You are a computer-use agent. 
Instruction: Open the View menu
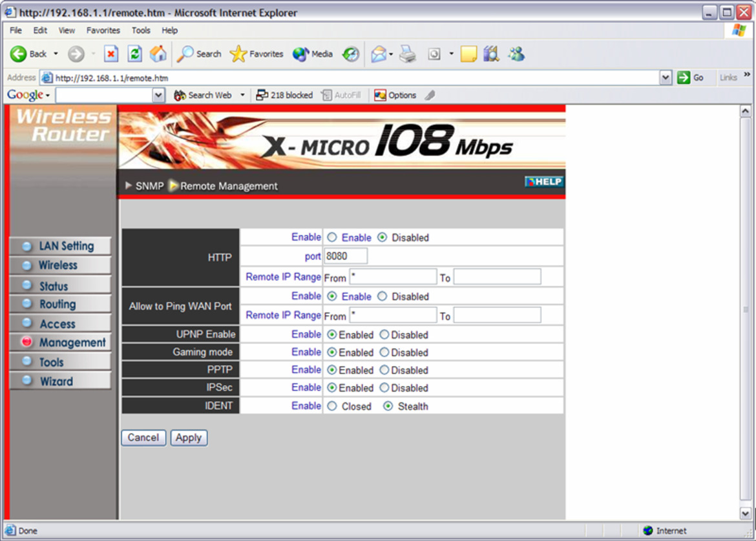point(67,30)
